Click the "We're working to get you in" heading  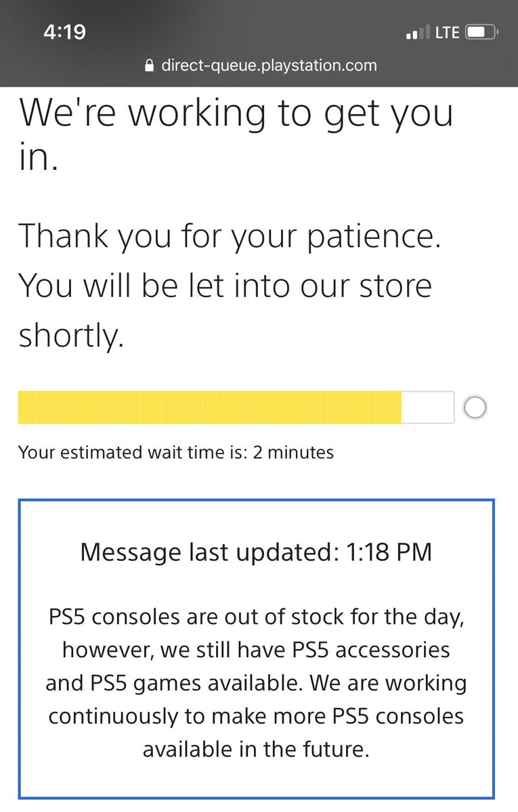point(235,133)
